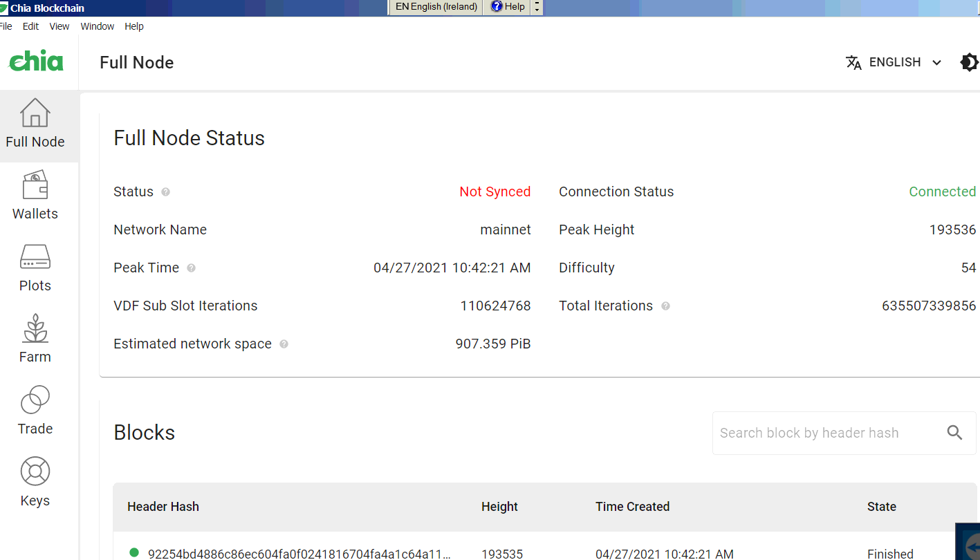Viewport: 980px width, 560px height.
Task: Click the Chia Blockchain title bar icon
Action: tap(3, 8)
